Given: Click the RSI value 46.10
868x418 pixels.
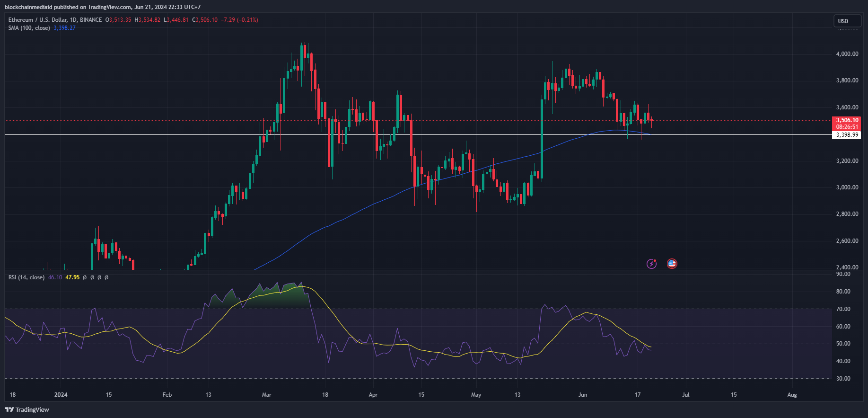Looking at the screenshot, I should tap(55, 277).
